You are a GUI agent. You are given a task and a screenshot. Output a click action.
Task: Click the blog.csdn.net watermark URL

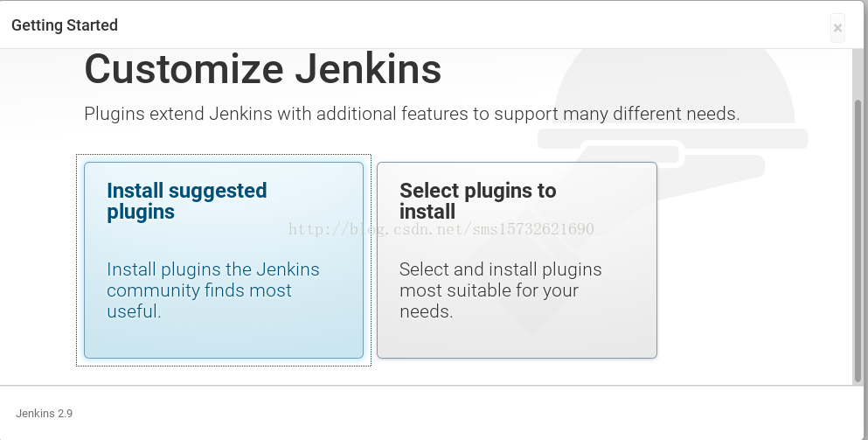(x=441, y=229)
